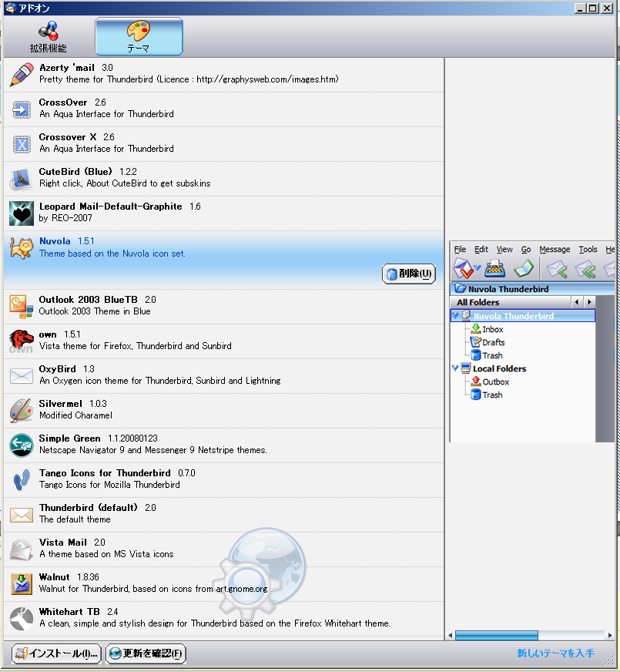Collapse the Nuvola Thunderbird account tree

click(x=456, y=316)
